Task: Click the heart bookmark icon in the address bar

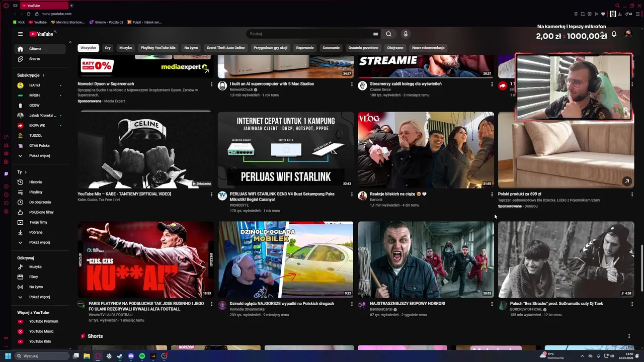Action: click(603, 14)
